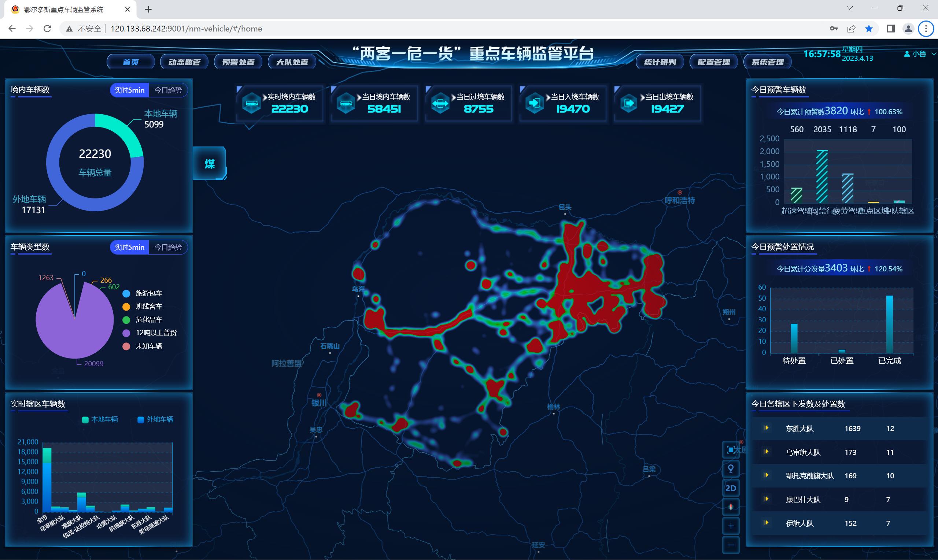Click the 配置管理 navigation button
This screenshot has height=560, width=938.
[713, 62]
